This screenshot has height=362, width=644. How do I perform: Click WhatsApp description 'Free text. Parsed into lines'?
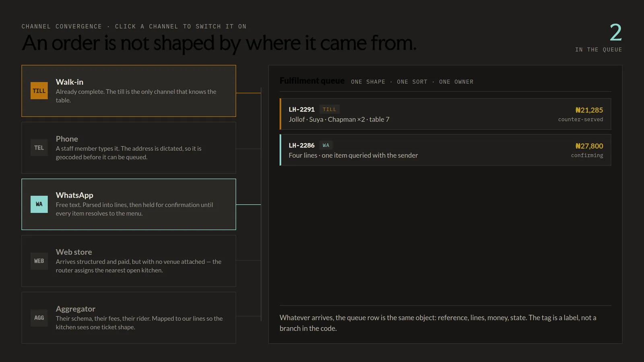click(134, 209)
